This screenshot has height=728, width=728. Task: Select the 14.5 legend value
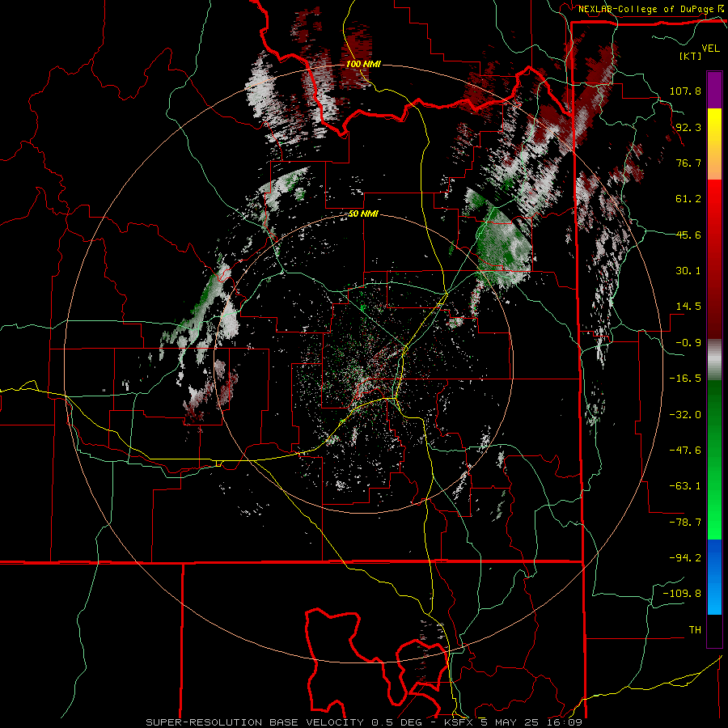tap(688, 307)
